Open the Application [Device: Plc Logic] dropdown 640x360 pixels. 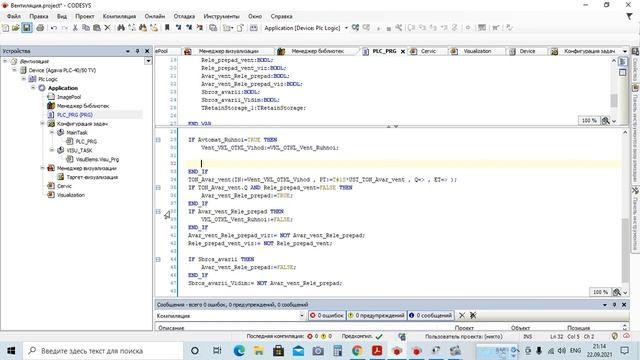click(346, 28)
